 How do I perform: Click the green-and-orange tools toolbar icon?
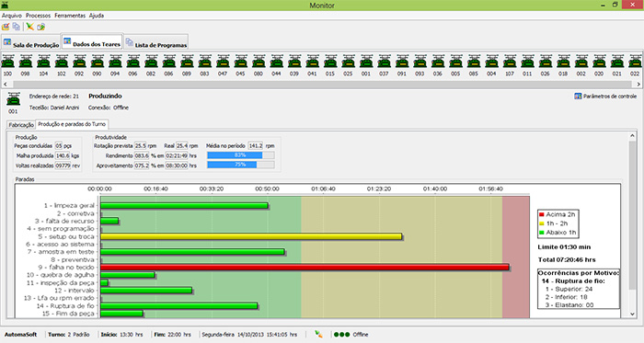tap(30, 27)
